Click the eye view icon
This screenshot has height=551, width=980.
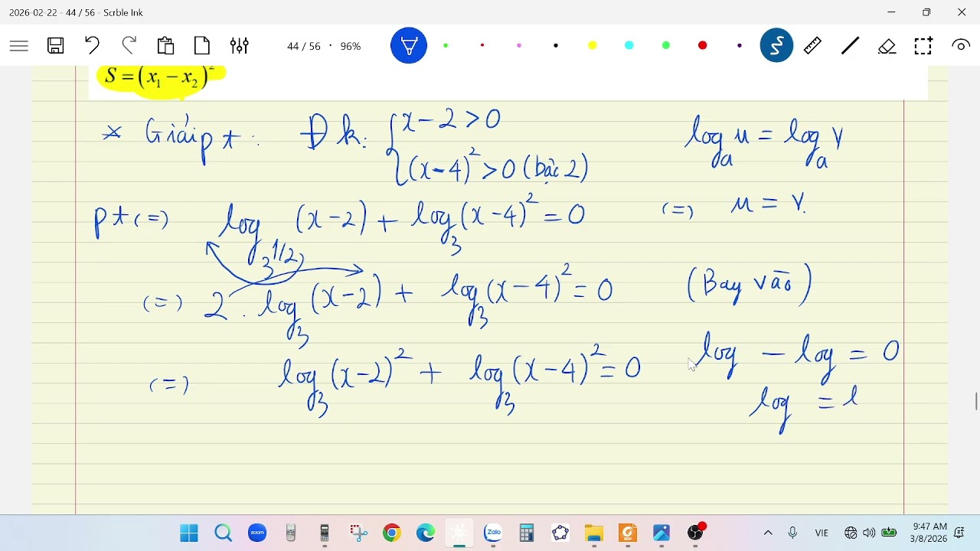pyautogui.click(x=961, y=46)
